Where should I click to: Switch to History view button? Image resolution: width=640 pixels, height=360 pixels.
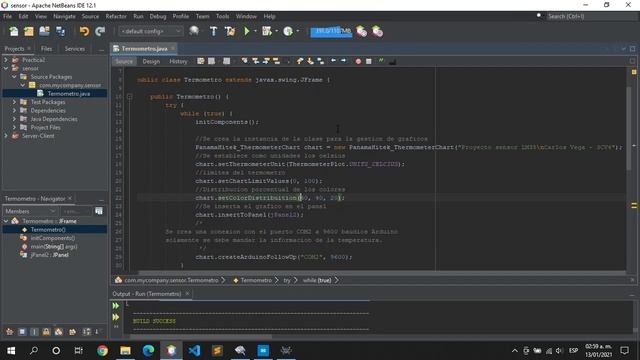(178, 61)
